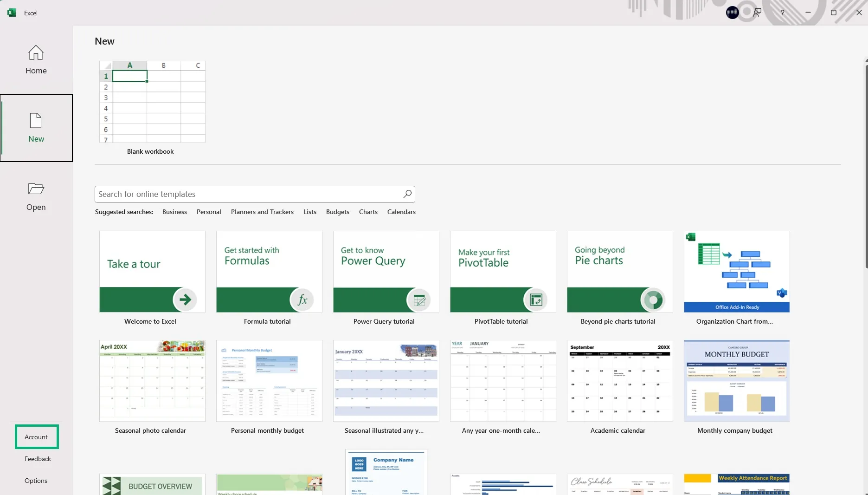Choose Budgets suggested search

[338, 212]
